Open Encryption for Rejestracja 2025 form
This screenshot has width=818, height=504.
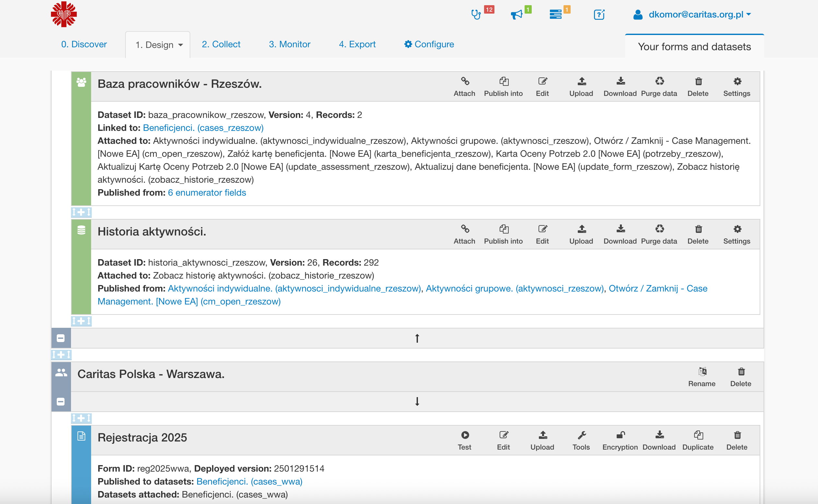(x=620, y=440)
